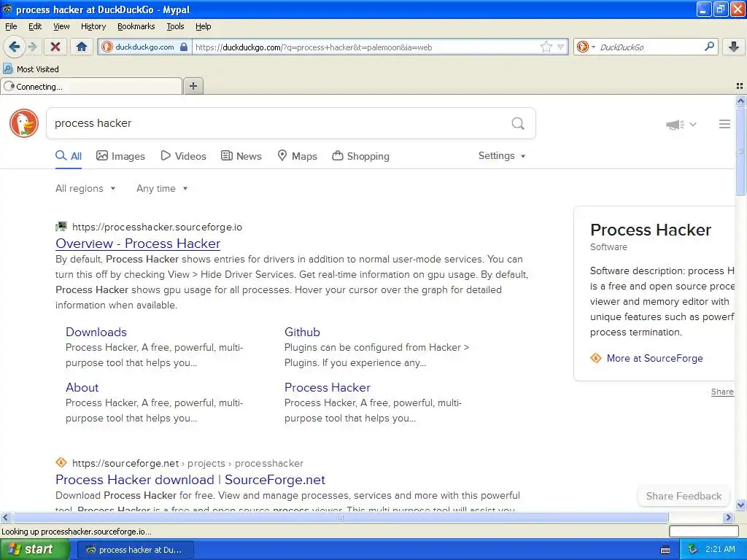Expand the Any time filter

[x=162, y=189]
